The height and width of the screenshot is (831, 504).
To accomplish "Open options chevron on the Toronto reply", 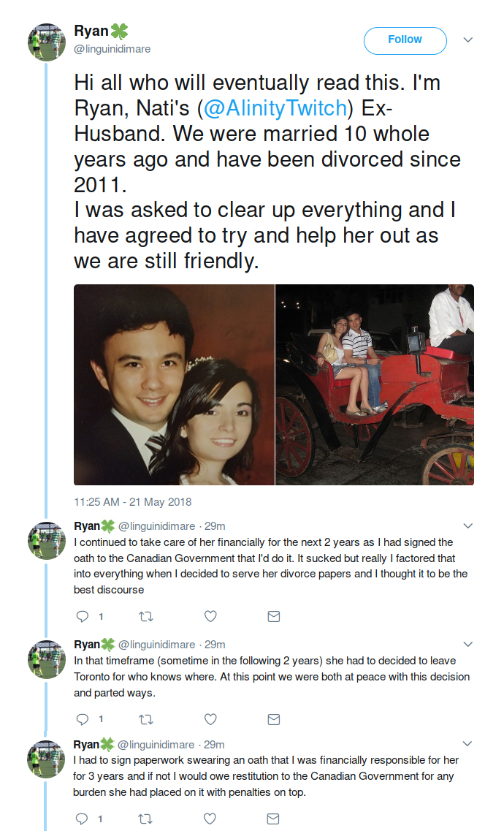I will (x=468, y=644).
